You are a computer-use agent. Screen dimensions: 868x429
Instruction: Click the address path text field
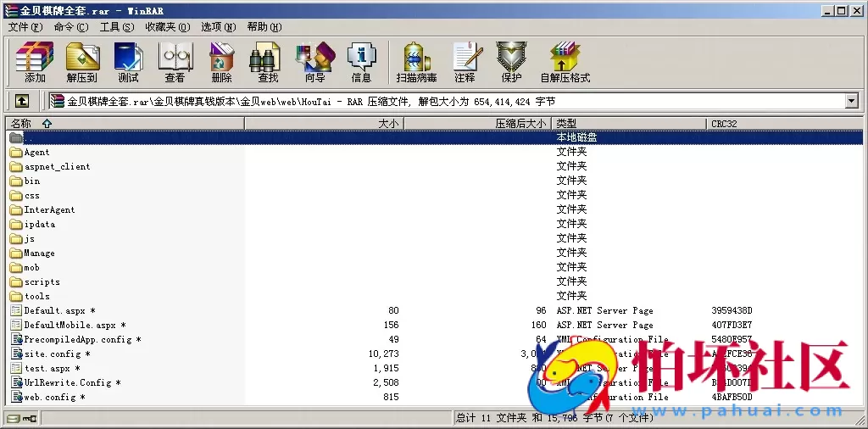click(446, 101)
